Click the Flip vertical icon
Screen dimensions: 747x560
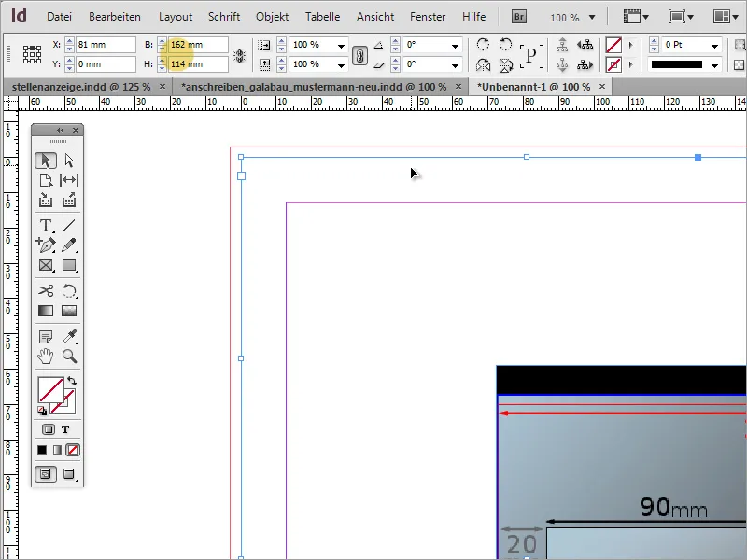click(505, 64)
